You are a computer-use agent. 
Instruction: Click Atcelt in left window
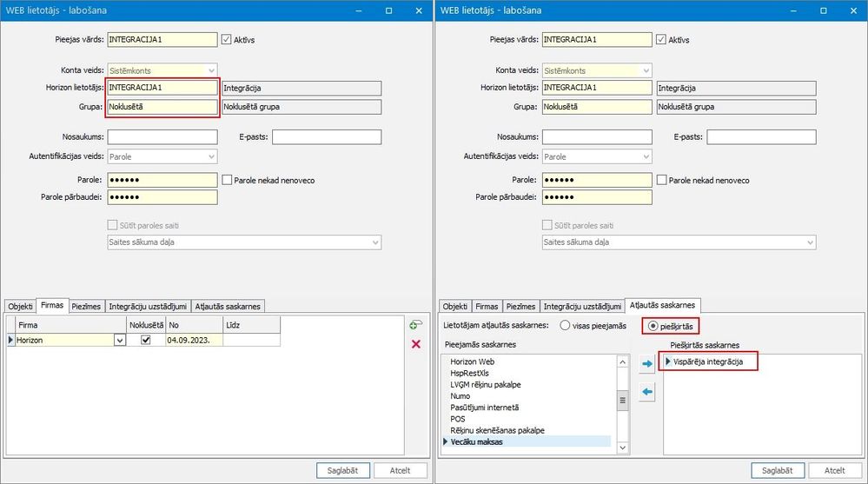pos(400,470)
